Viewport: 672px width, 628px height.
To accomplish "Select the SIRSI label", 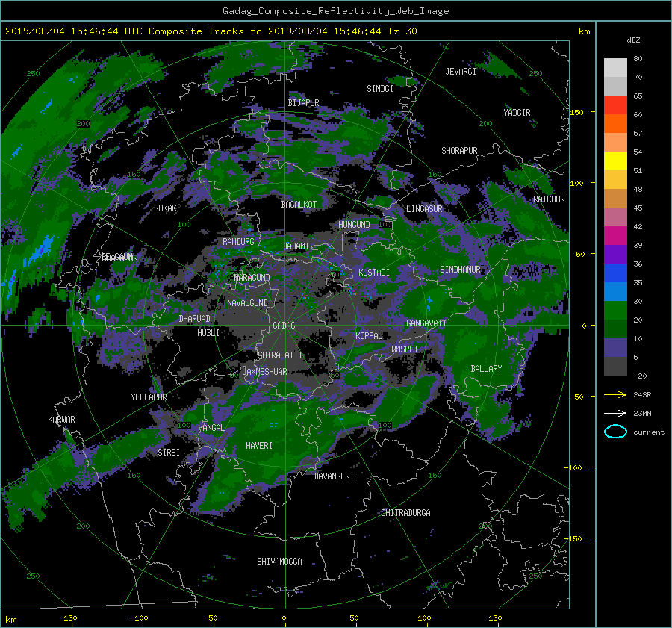I will (169, 453).
